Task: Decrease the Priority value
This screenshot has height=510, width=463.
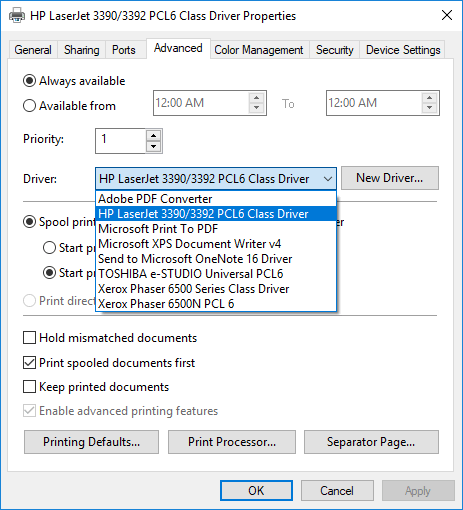Action: [153, 146]
